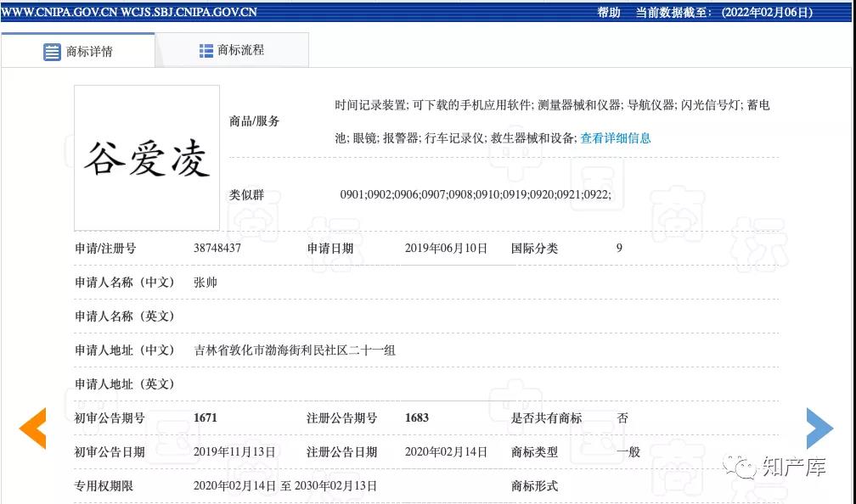This screenshot has height=504, width=856.
Task: Click the 注册公告日期 label
Action: (341, 451)
